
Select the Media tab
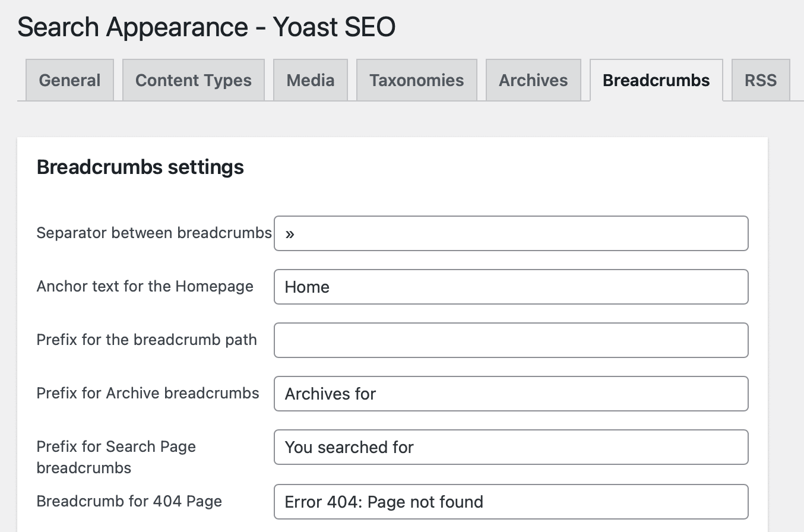pyautogui.click(x=310, y=80)
